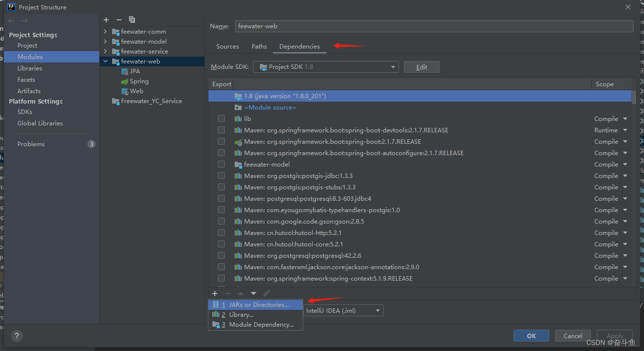Select the Spring facet leaf icon
The width and height of the screenshot is (644, 351).
(125, 81)
